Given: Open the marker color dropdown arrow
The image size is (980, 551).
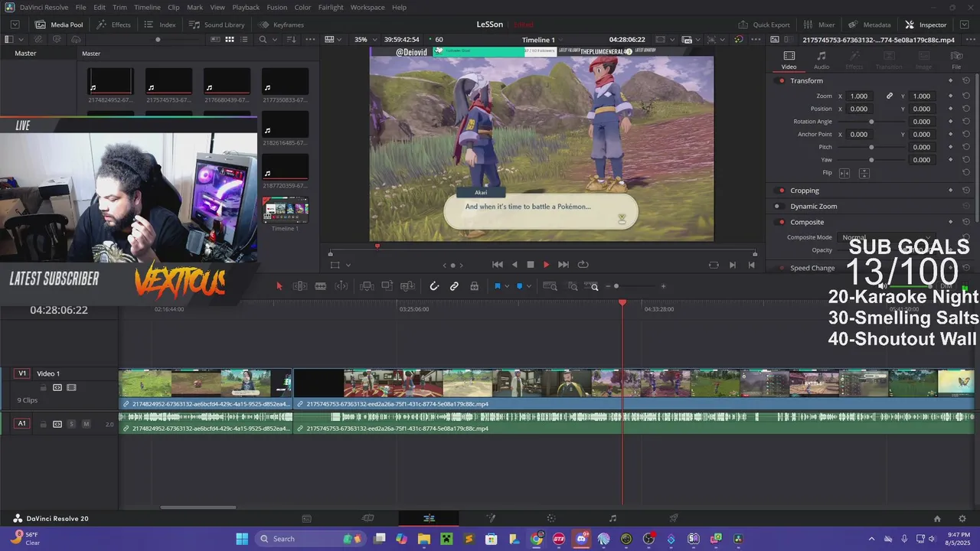Looking at the screenshot, I should [x=528, y=287].
